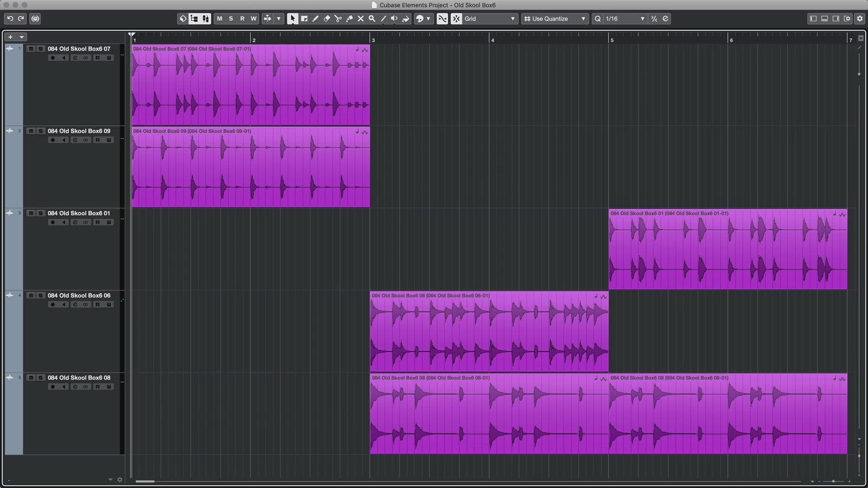868x488 pixels.
Task: Open the Snap Type Grid dropdown
Action: point(490,19)
